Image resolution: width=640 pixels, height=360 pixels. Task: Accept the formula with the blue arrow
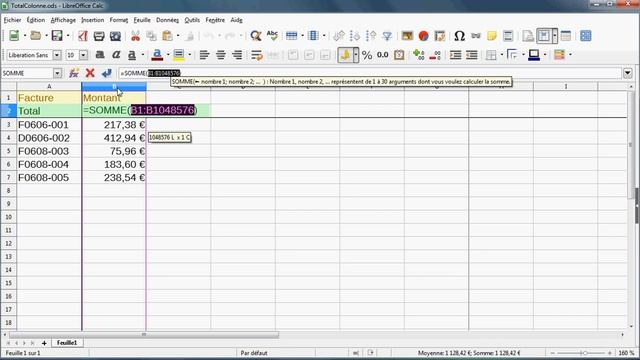(x=107, y=73)
